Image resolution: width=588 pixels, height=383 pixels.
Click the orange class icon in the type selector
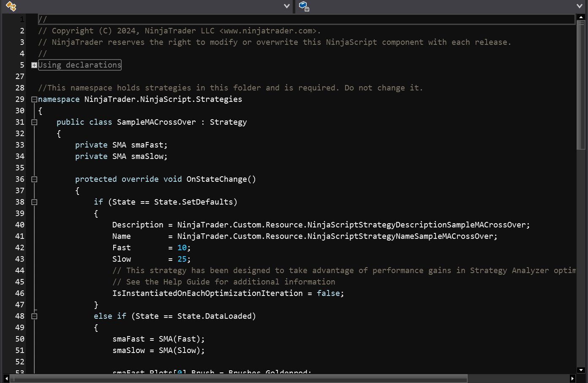pos(11,6)
